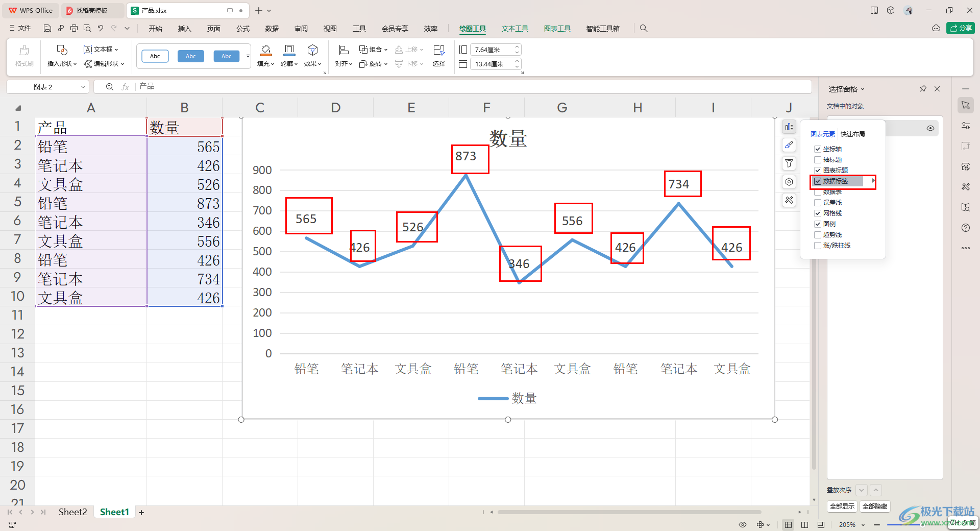980x531 pixels.
Task: Check the 趋势线 (Trendline) checkbox
Action: (818, 235)
